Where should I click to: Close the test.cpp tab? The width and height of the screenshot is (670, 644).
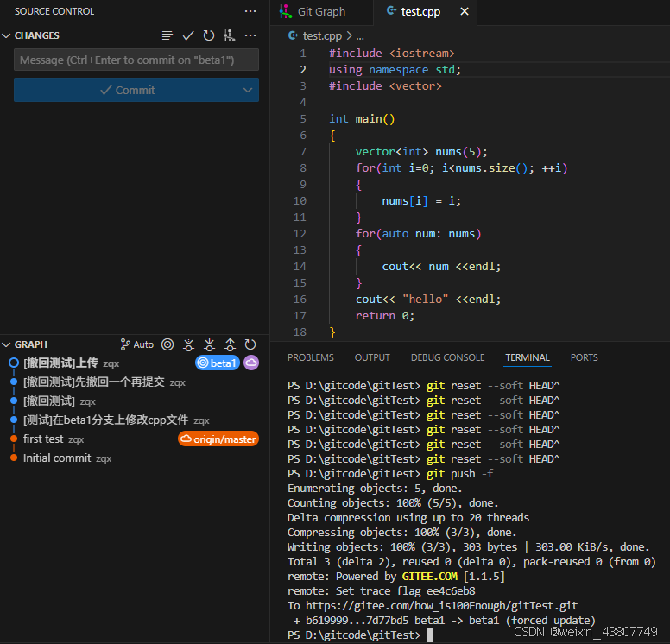tap(465, 11)
